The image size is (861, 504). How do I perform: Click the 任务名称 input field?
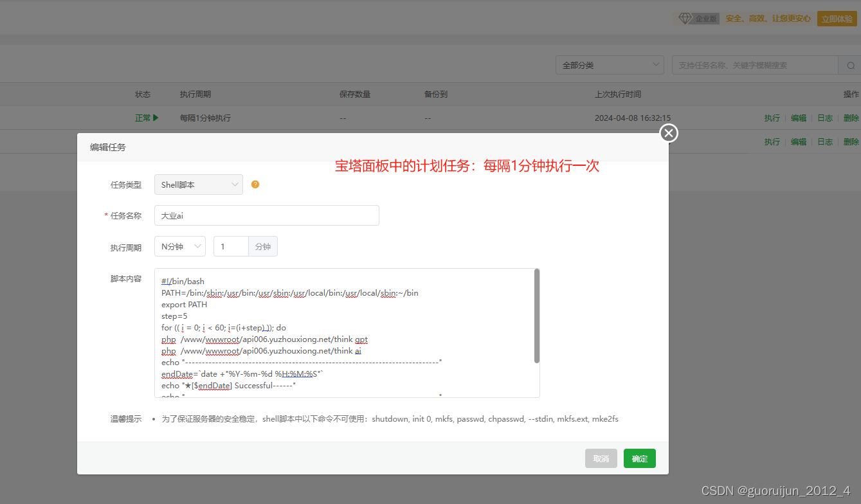click(267, 215)
